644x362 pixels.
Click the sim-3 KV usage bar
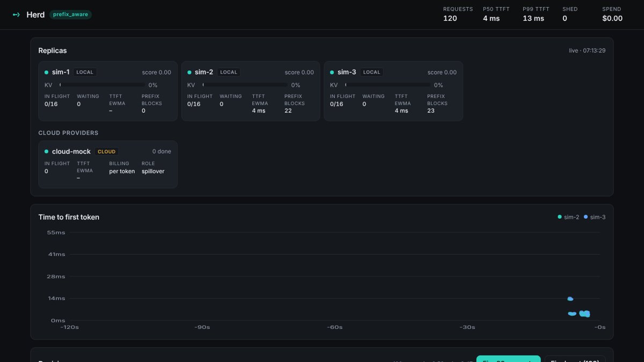[x=387, y=85]
